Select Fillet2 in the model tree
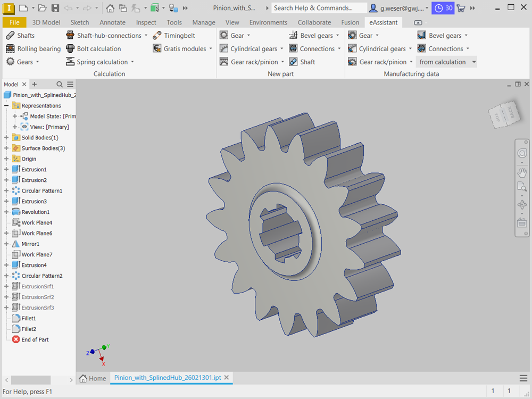 pos(29,329)
